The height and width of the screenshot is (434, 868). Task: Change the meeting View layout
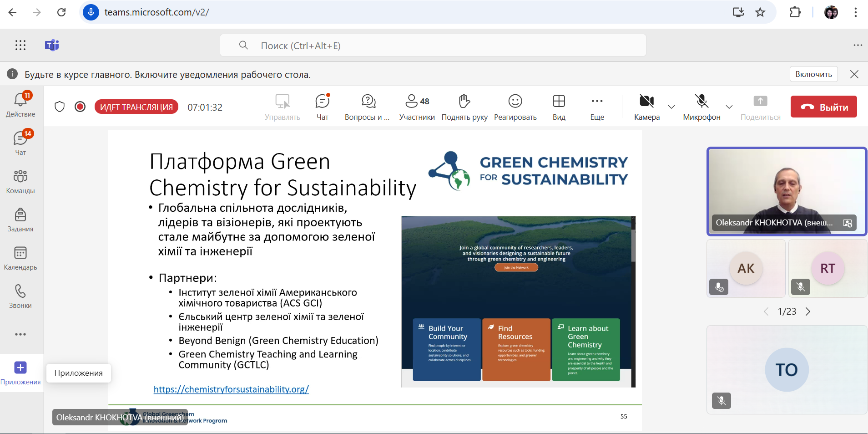559,107
